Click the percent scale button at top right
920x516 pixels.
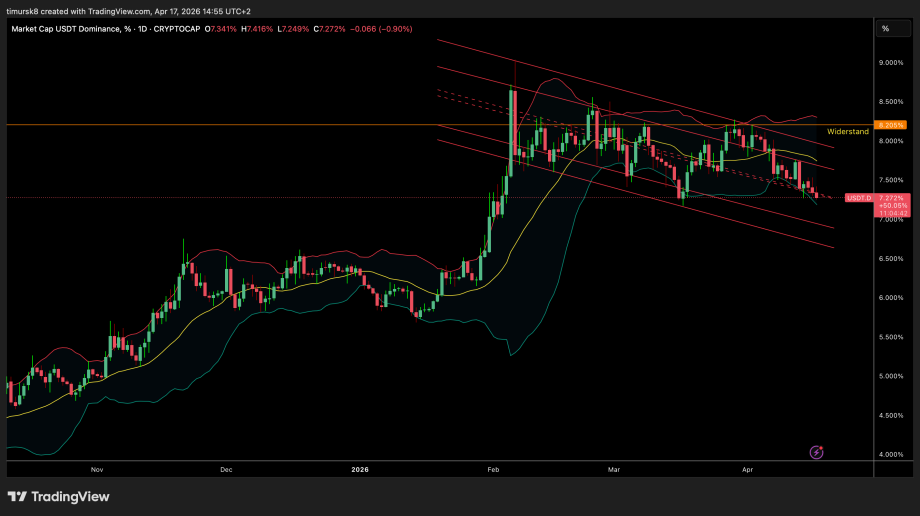[x=885, y=29]
